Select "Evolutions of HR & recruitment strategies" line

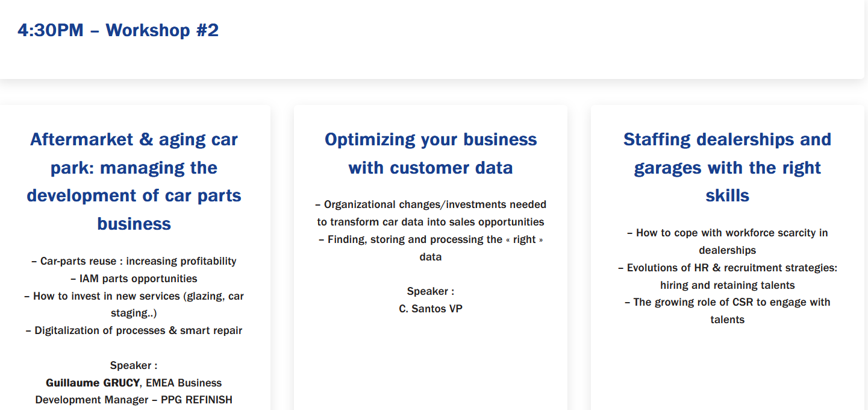pos(727,268)
